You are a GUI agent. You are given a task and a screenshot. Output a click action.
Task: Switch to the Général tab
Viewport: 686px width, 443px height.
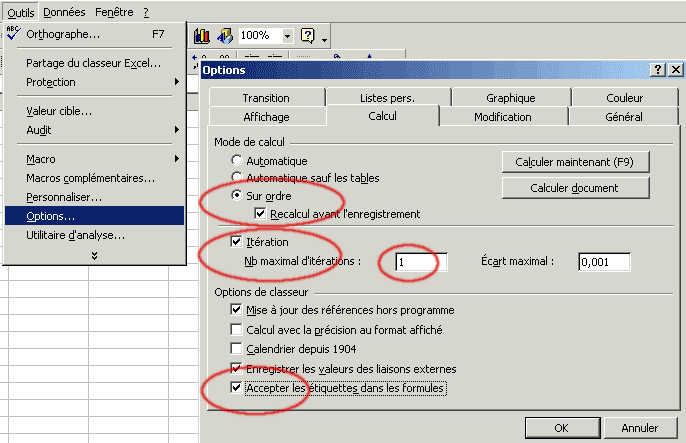[624, 117]
